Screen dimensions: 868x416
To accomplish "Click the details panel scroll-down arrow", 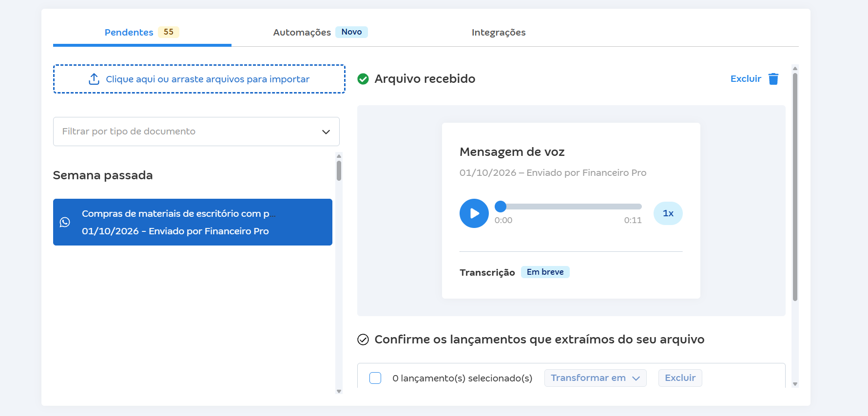I will 795,384.
